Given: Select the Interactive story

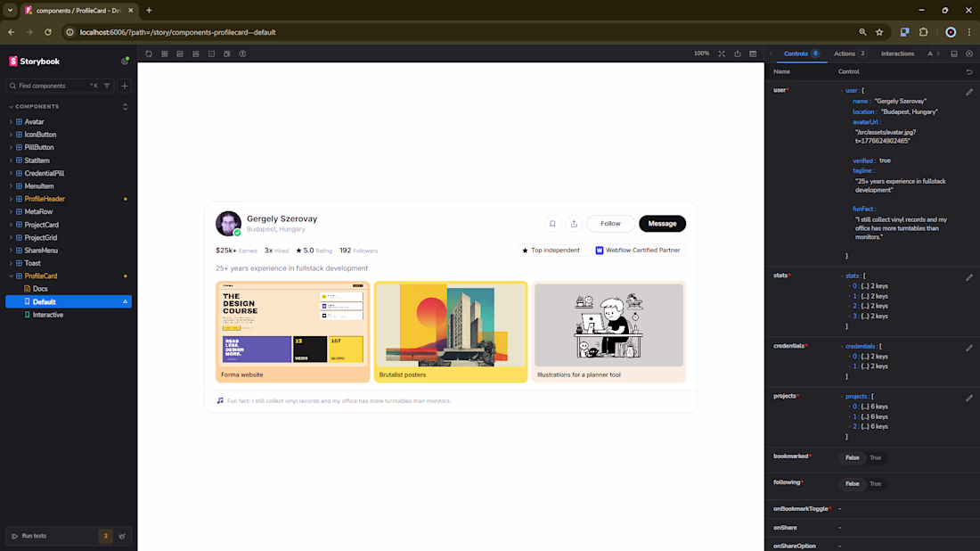Looking at the screenshot, I should point(48,315).
